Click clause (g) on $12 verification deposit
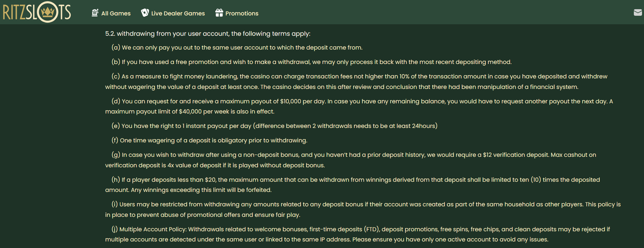The image size is (644, 248). point(351,160)
